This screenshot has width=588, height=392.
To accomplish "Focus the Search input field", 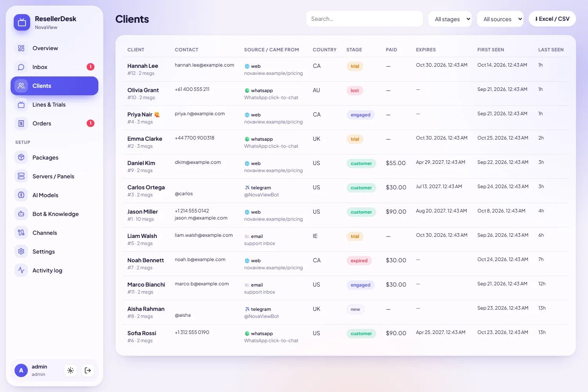I will pyautogui.click(x=365, y=19).
